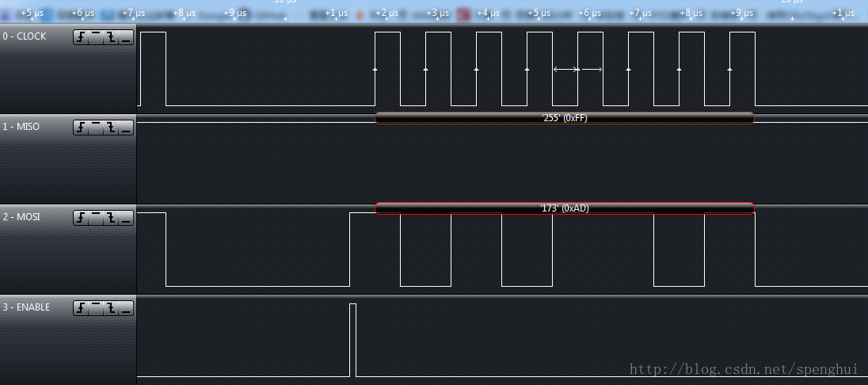
Task: Set rising edge trigger on MOSI channel
Action: [82, 218]
